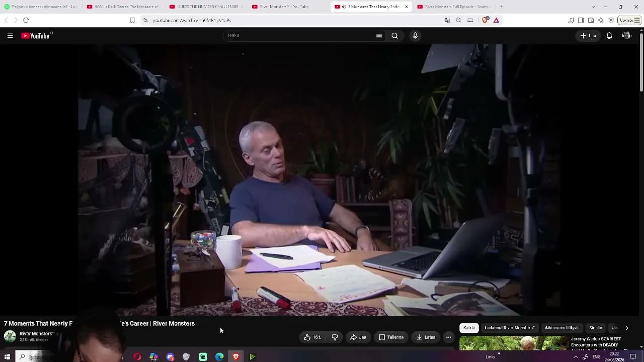Play or pause the video player
Screen dimensions: 644x362
click(319, 180)
